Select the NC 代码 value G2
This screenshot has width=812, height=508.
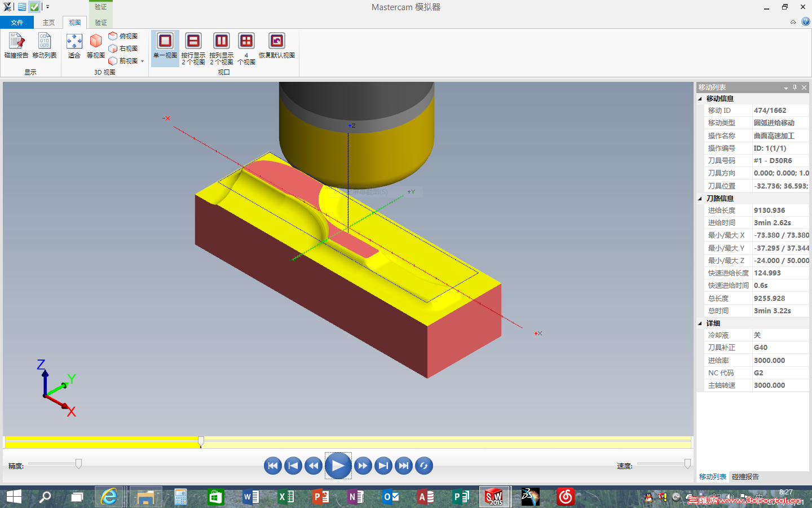(758, 373)
